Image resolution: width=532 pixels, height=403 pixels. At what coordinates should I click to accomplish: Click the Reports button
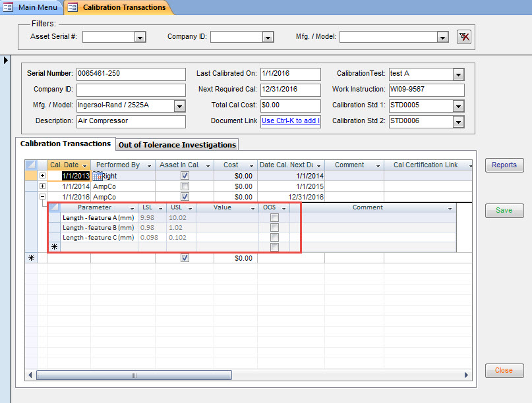(504, 165)
